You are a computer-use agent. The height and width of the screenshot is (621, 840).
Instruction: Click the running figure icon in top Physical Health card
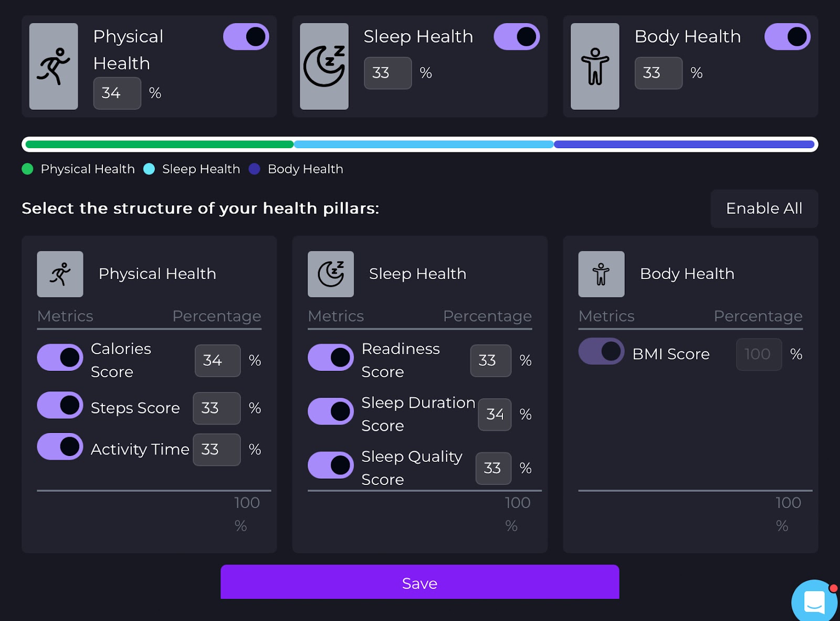click(x=54, y=66)
